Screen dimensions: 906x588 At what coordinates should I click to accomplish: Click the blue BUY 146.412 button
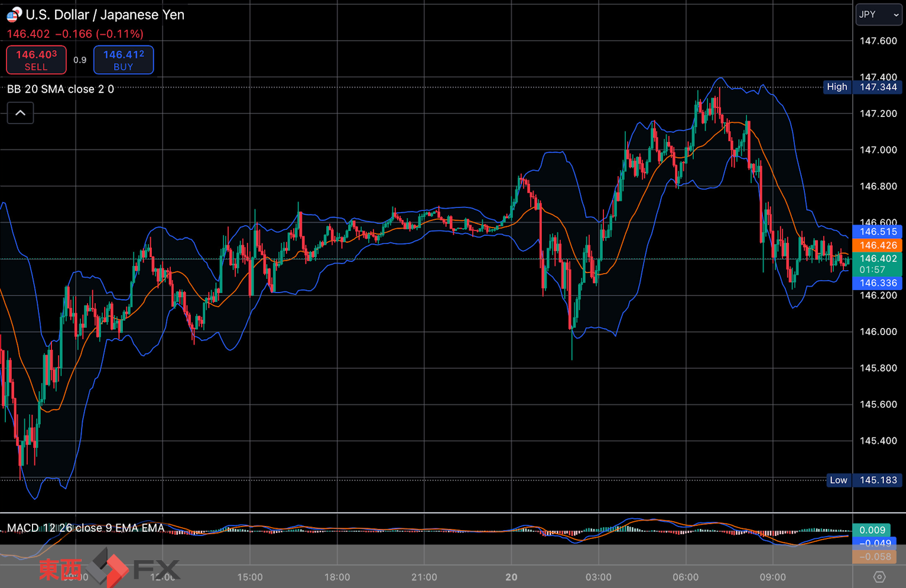pyautogui.click(x=124, y=60)
